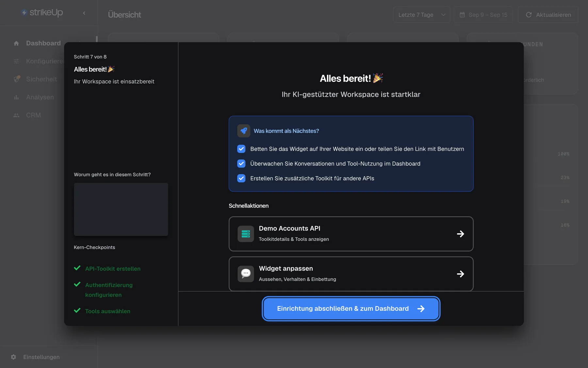Toggle checkbox for Betten Sie das Widget
This screenshot has width=588, height=368.
tap(241, 149)
